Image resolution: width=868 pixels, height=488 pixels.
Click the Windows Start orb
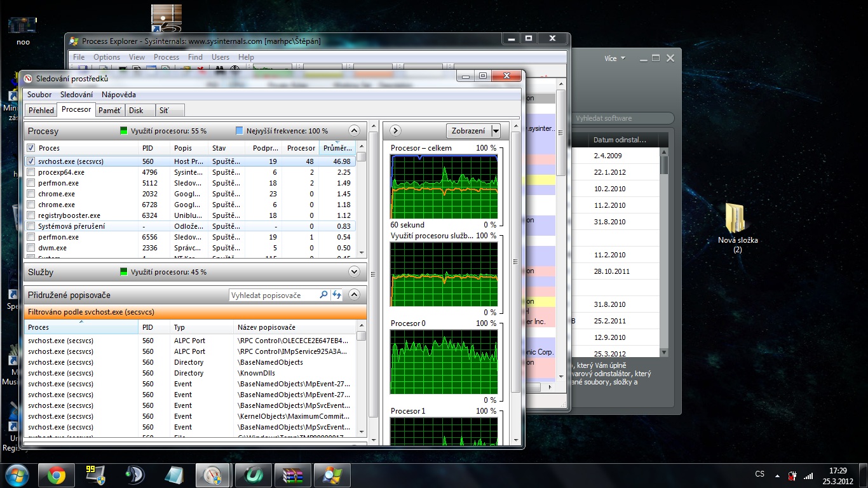click(x=16, y=475)
